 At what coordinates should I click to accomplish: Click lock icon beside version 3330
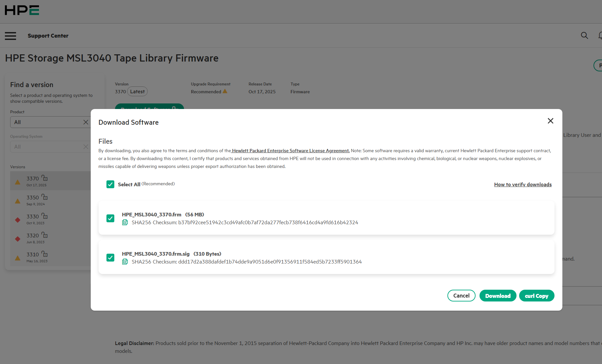pyautogui.click(x=45, y=216)
